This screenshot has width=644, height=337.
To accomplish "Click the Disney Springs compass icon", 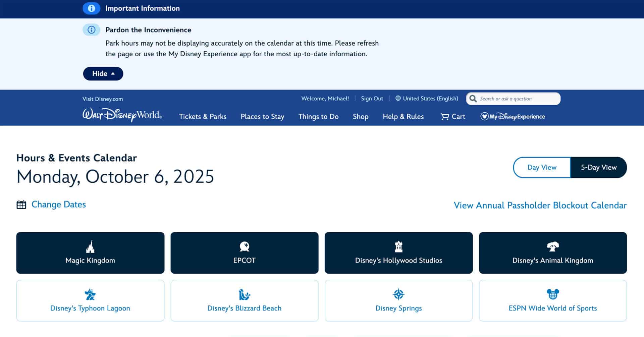I will pyautogui.click(x=398, y=294).
